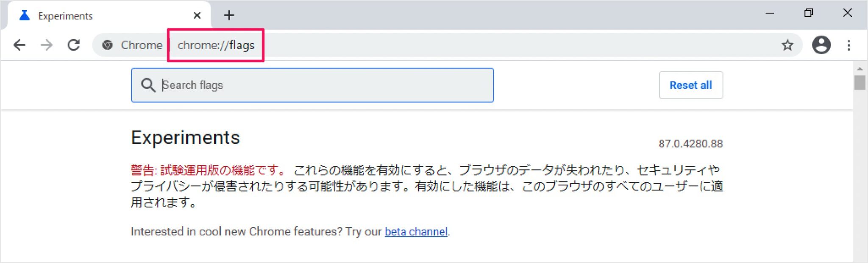Open the beta channel link
The image size is (868, 263).
pyautogui.click(x=416, y=232)
